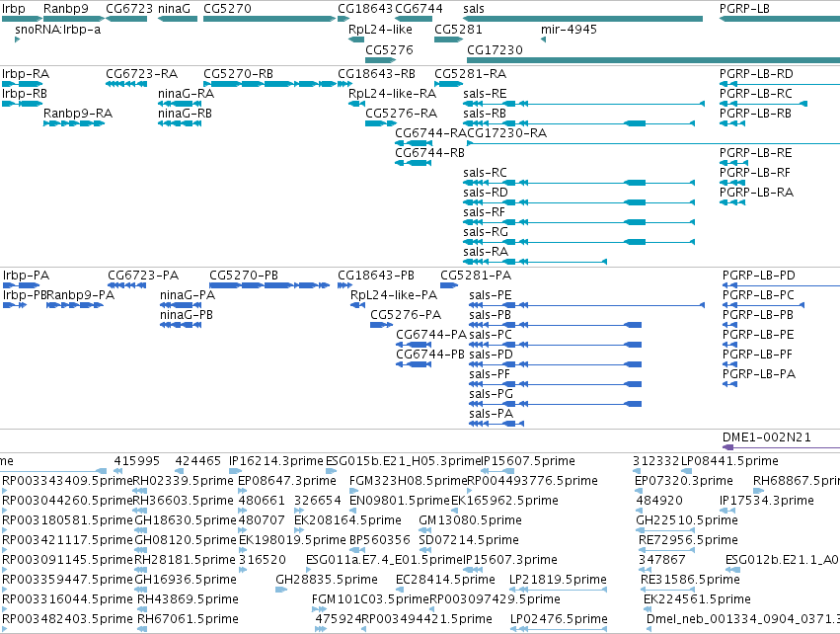
Task: Select the PGRP-LB-RD transcript label
Action: pyautogui.click(x=756, y=73)
